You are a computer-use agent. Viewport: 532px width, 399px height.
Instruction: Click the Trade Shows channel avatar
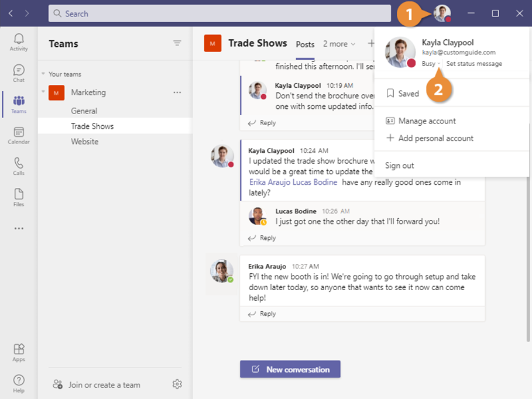(212, 43)
